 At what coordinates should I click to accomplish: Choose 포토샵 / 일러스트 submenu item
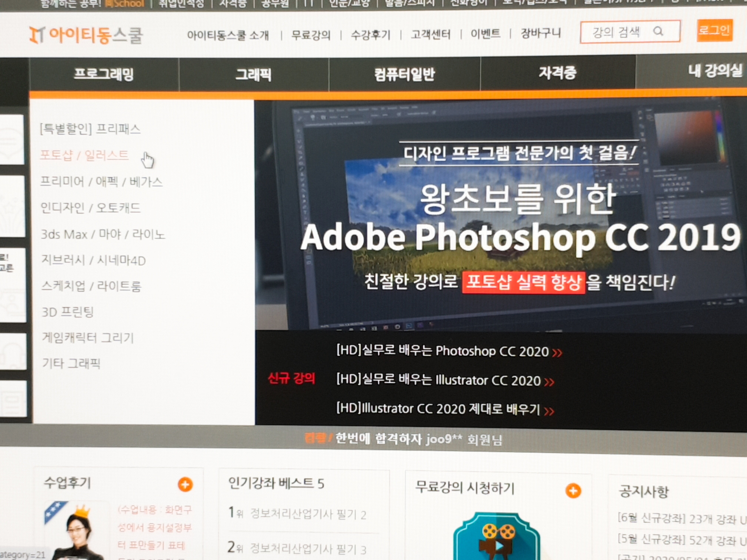(x=84, y=155)
